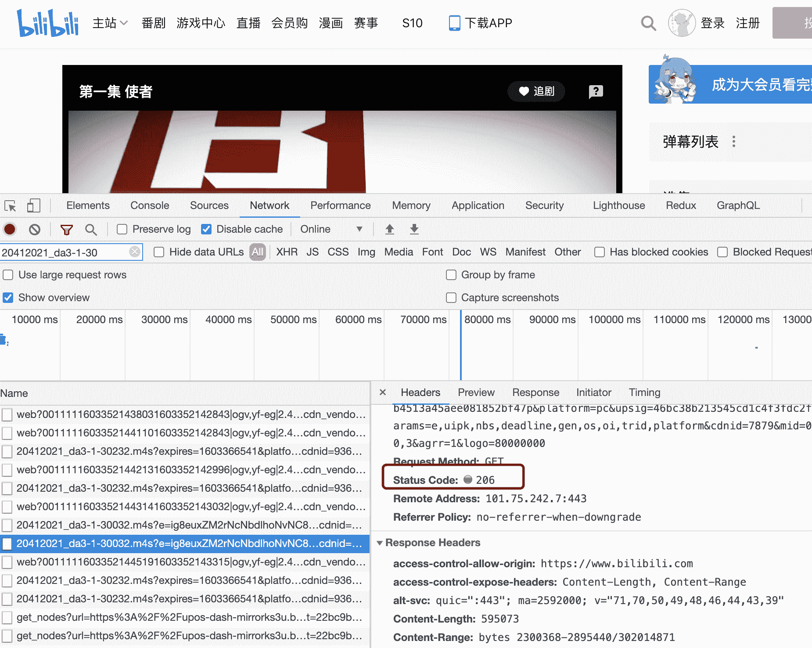The height and width of the screenshot is (648, 812).
Task: Open the Online throttling dropdown
Action: point(333,229)
